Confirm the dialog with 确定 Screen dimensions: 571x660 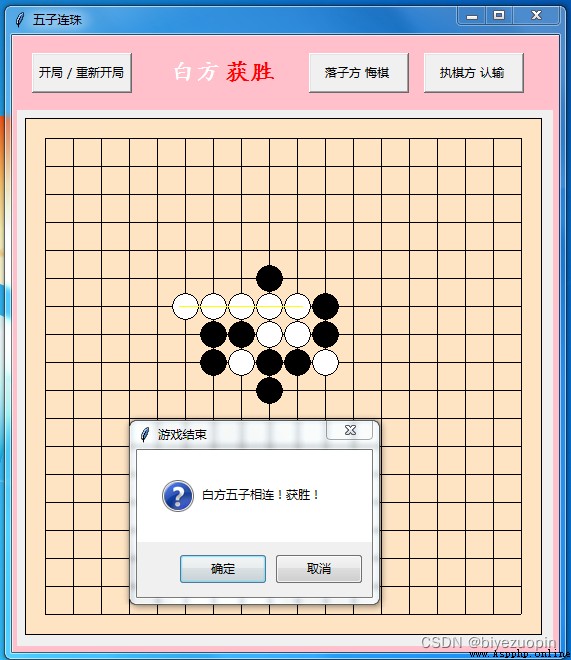tap(223, 569)
